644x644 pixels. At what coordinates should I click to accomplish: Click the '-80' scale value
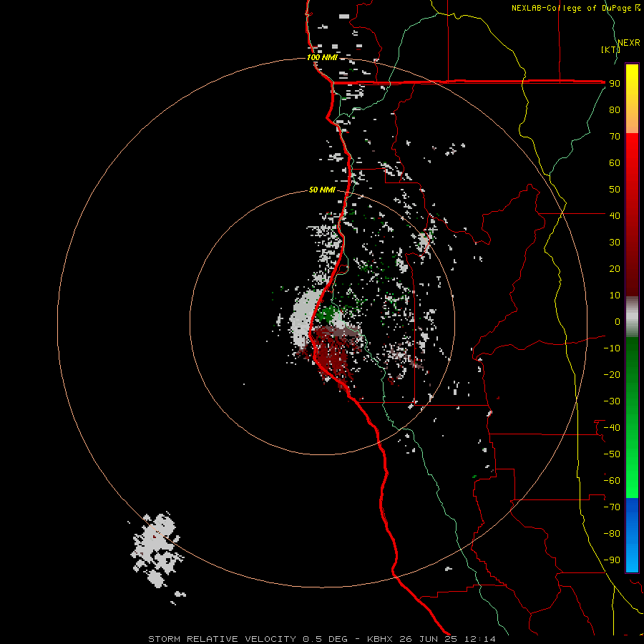coord(612,534)
